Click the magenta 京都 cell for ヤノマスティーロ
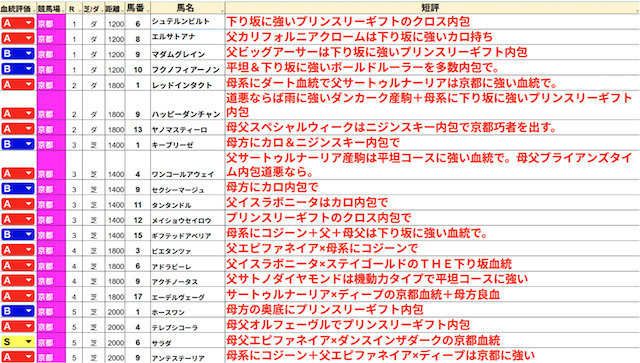 coord(51,128)
